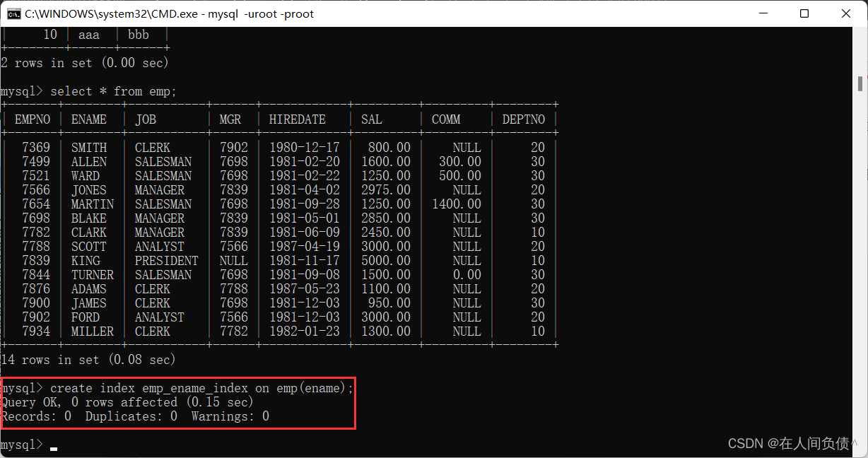Image resolution: width=868 pixels, height=458 pixels.
Task: Click the DEPTNO column header
Action: 523,119
